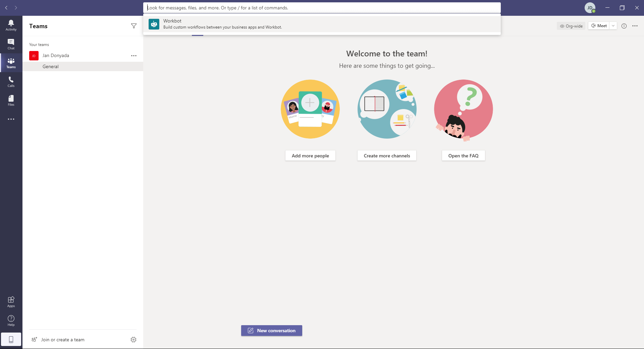Show more apps ellipsis in left rail

[x=11, y=119]
